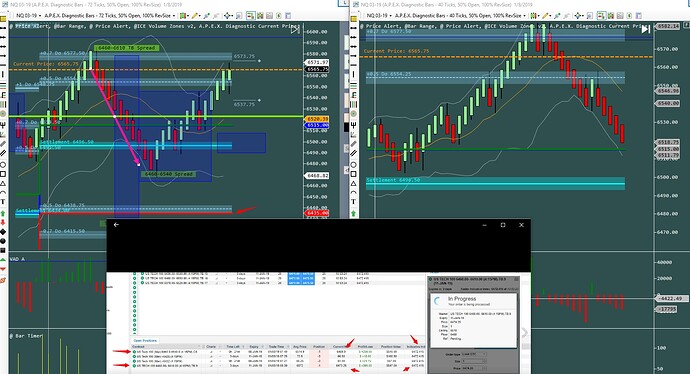Viewport: 690px width, 374px height.
Task: Sort by the Time Left column header
Action: click(233, 347)
